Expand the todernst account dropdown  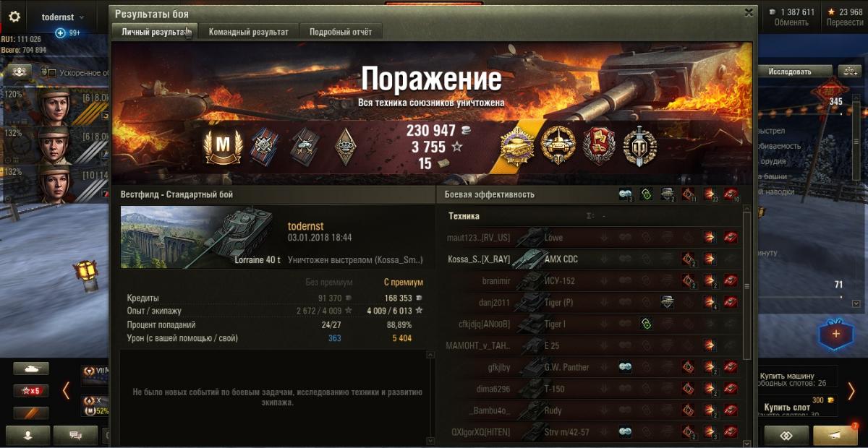coord(62,17)
